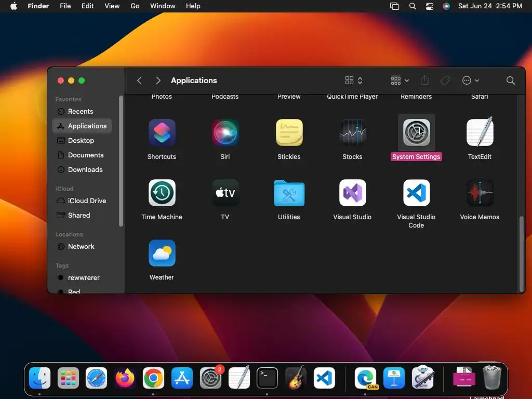The height and width of the screenshot is (399, 532).
Task: Open the Finder menu
Action: (x=38, y=6)
